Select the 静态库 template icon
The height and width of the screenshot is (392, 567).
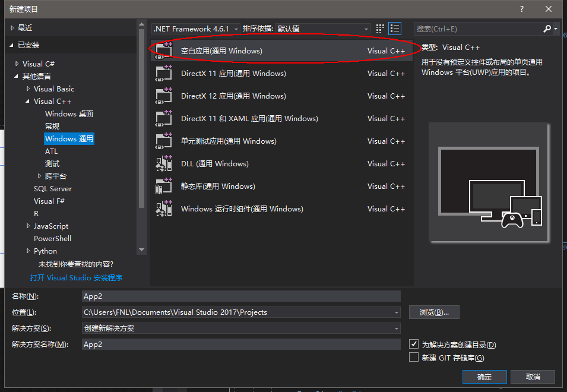coord(163,186)
